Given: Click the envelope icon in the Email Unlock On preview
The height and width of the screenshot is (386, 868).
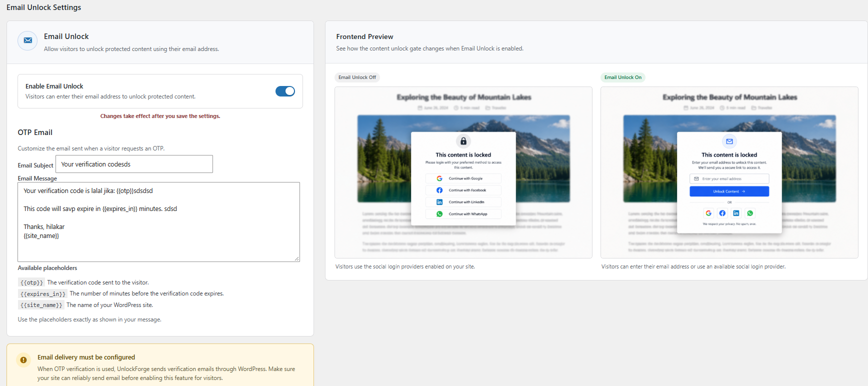Looking at the screenshot, I should [x=729, y=141].
